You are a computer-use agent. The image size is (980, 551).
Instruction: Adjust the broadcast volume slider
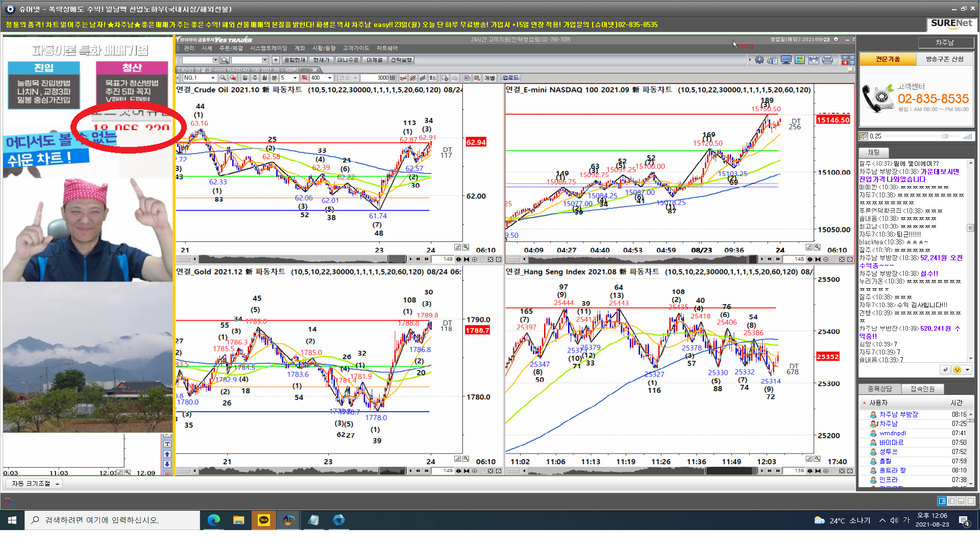tap(944, 136)
